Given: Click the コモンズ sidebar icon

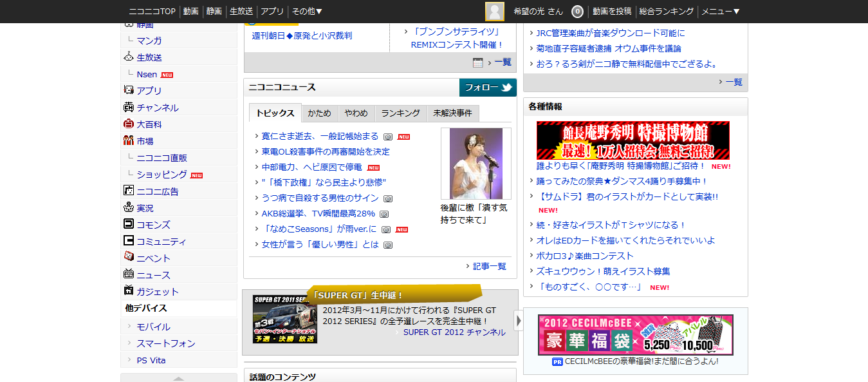Looking at the screenshot, I should tap(129, 224).
